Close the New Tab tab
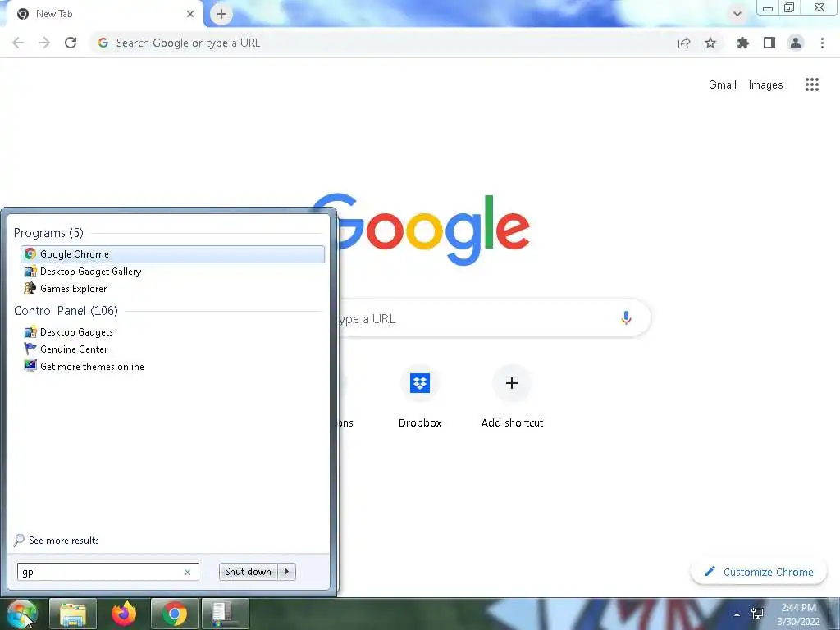The image size is (840, 630). coord(190,14)
